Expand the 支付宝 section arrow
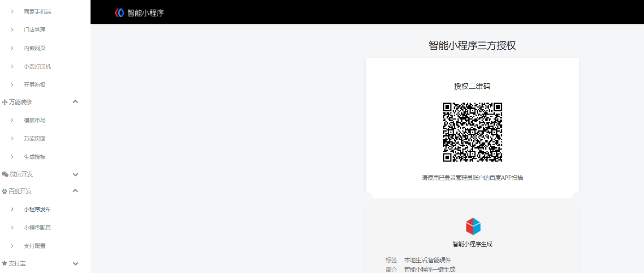644x273 pixels. coord(75,264)
